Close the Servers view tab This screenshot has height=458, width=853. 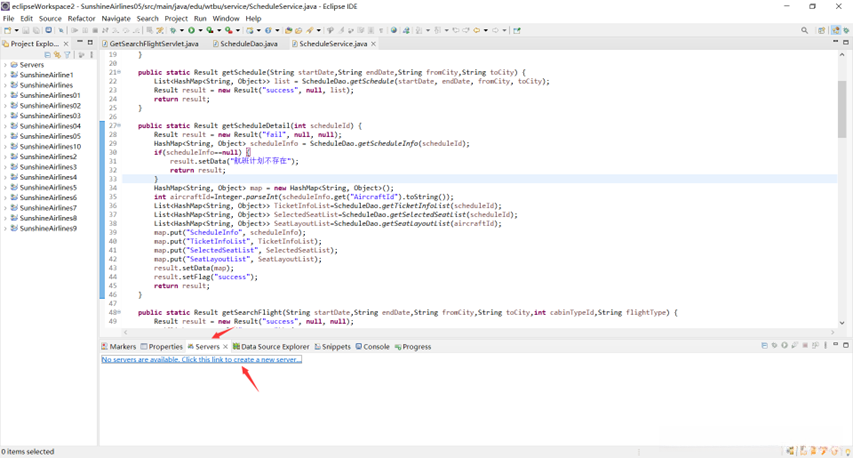(225, 346)
